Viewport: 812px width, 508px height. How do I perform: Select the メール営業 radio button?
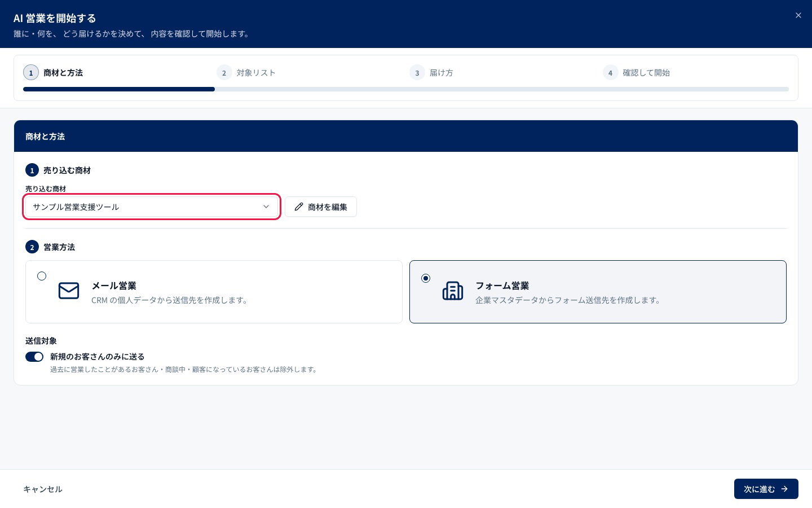tap(42, 276)
